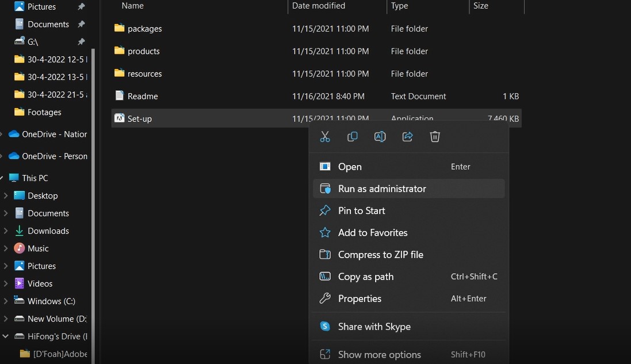Click the Rename icon in context menu

click(380, 137)
